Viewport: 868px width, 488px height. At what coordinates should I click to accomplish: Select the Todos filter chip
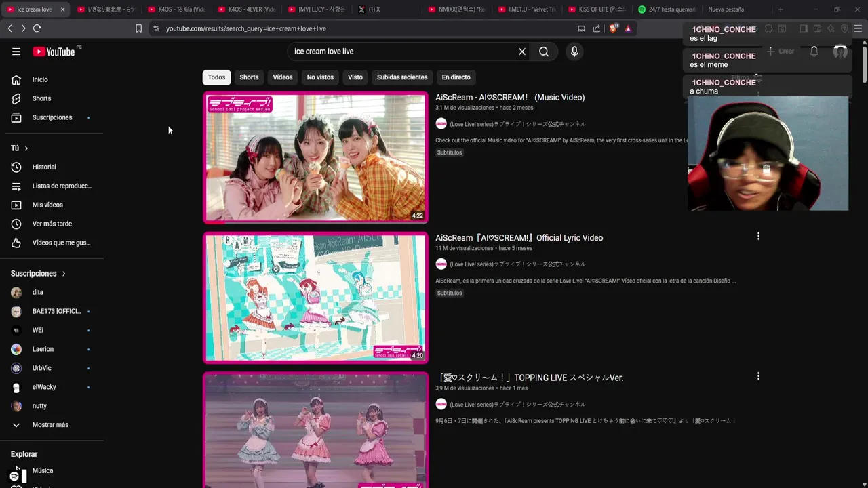coord(216,77)
